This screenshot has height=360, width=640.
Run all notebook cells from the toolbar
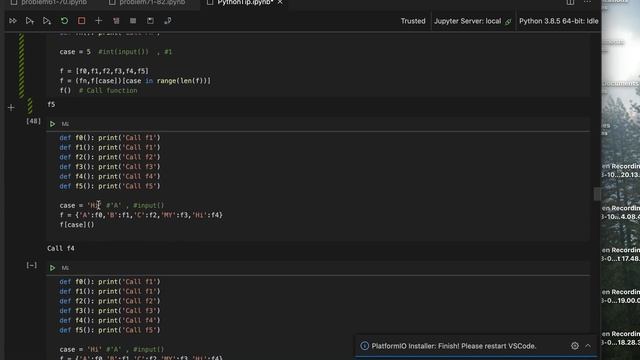coord(13,21)
